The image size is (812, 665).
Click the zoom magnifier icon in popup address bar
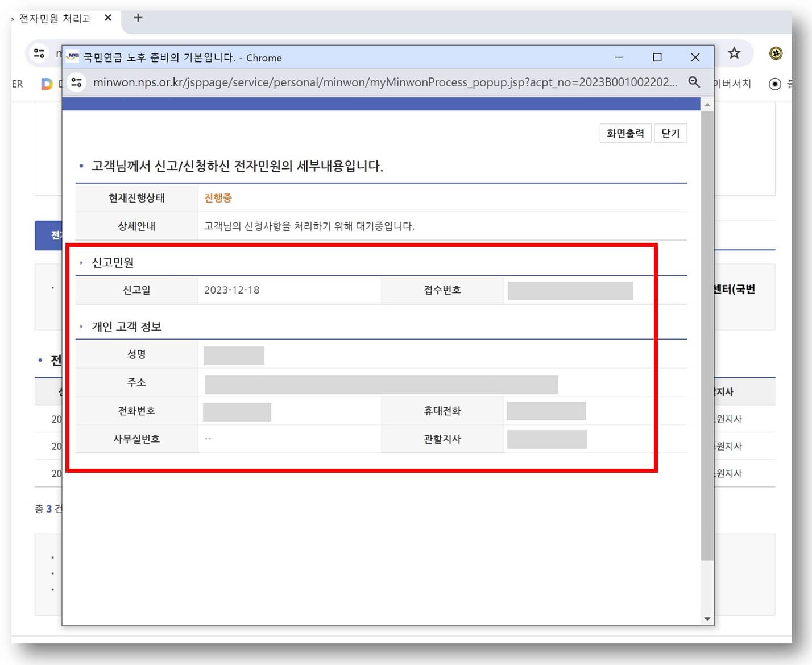694,82
